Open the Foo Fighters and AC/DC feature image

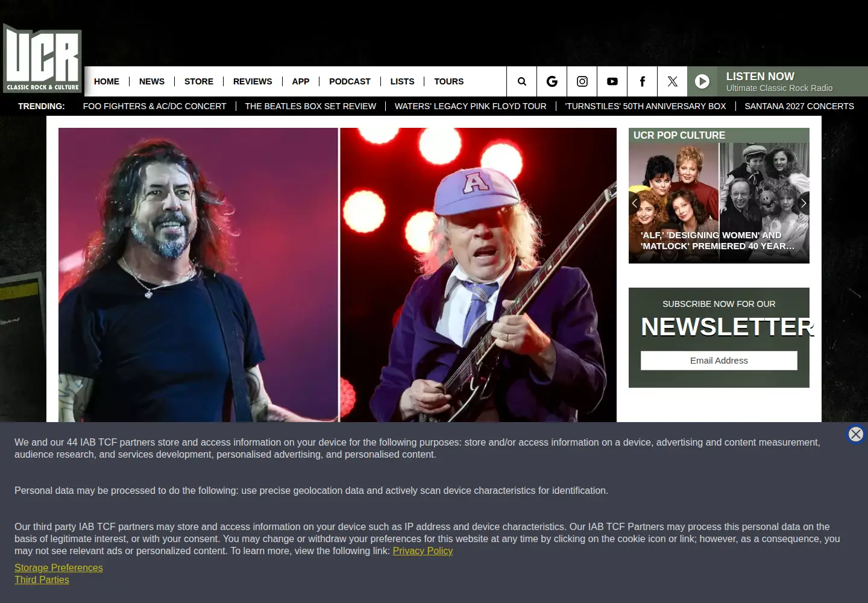338,275
